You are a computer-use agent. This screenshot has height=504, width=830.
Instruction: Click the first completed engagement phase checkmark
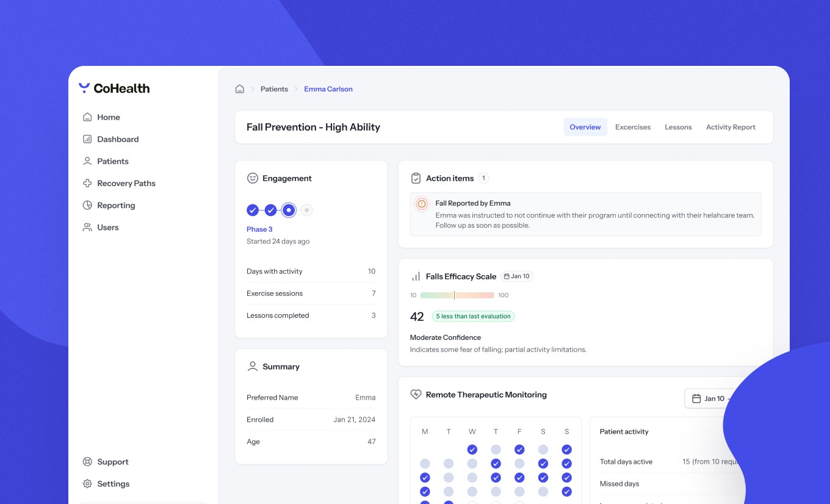point(253,210)
